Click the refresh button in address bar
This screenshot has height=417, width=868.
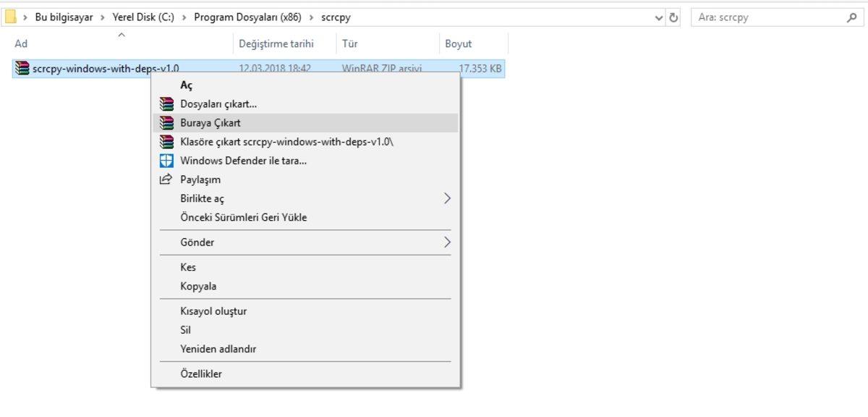pyautogui.click(x=674, y=17)
